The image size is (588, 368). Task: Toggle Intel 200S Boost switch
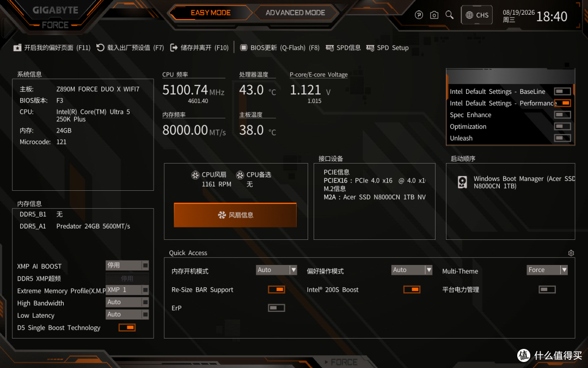pyautogui.click(x=412, y=289)
